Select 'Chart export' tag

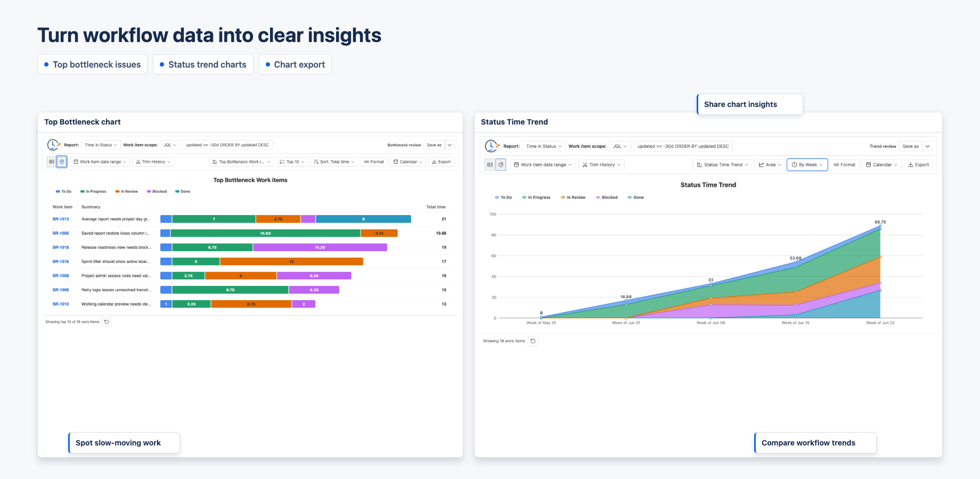(295, 64)
